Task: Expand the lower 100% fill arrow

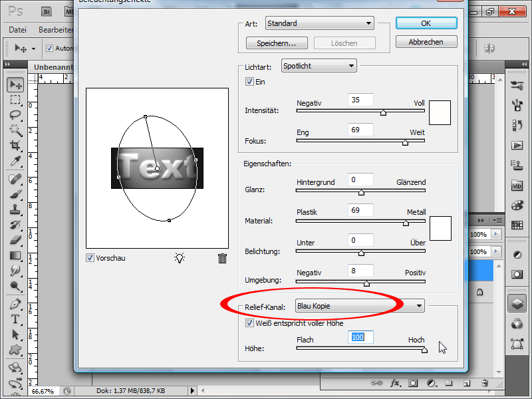Action: 496,251
